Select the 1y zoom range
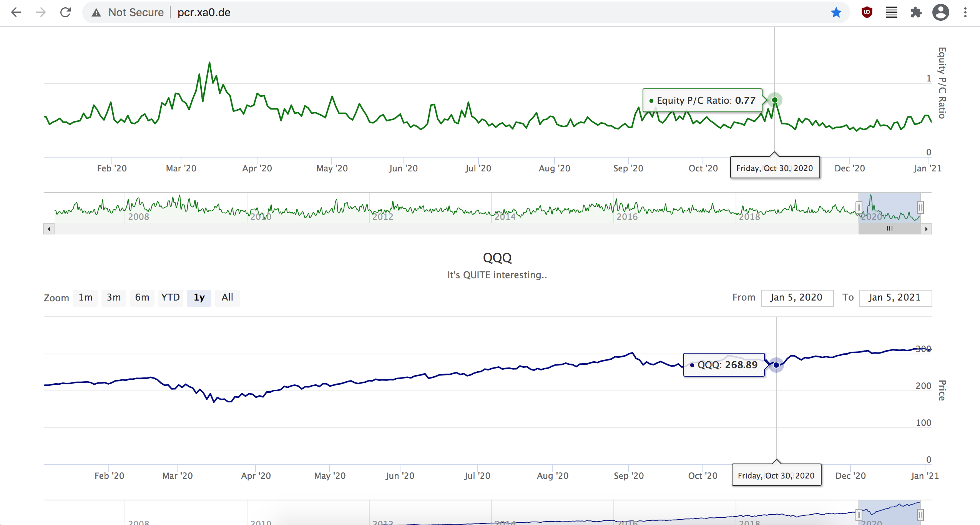This screenshot has width=980, height=525. (x=199, y=298)
